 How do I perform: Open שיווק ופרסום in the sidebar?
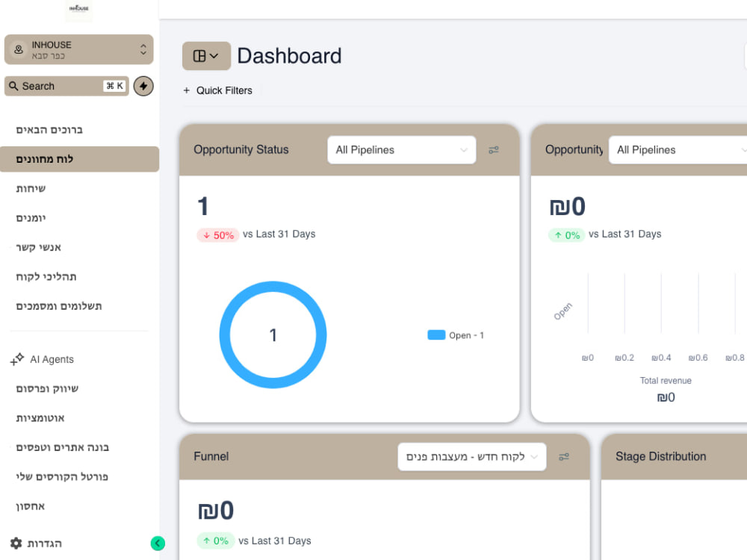(x=47, y=389)
